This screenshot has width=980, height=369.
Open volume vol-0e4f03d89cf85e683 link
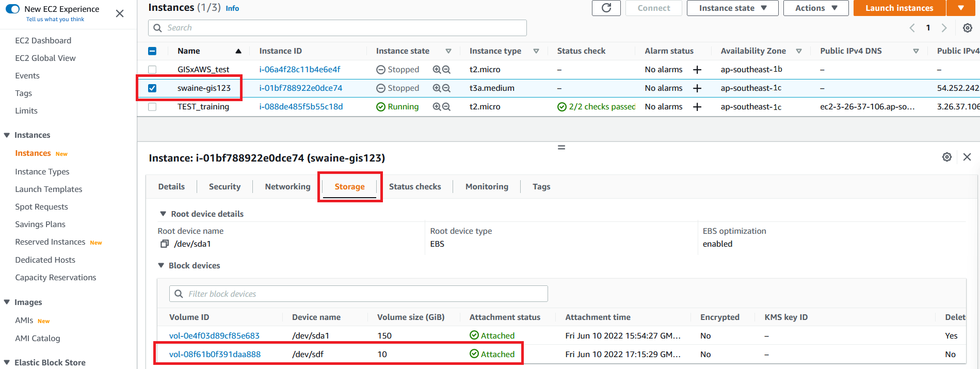(214, 336)
